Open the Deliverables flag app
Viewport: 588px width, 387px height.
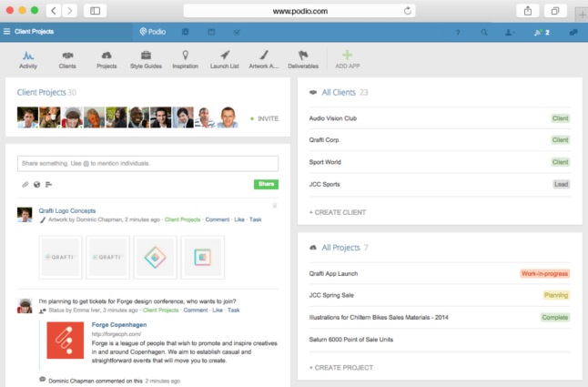(x=304, y=58)
